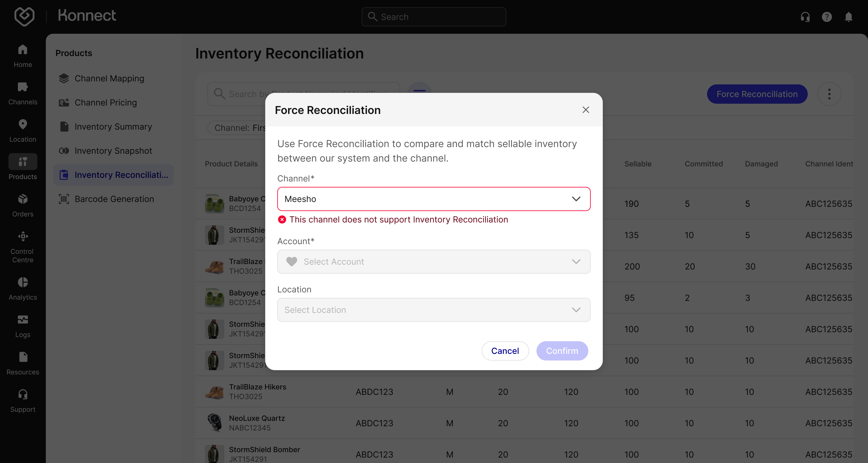Open Location in the sidebar
Screen dimensions: 868x463
pyautogui.click(x=23, y=131)
